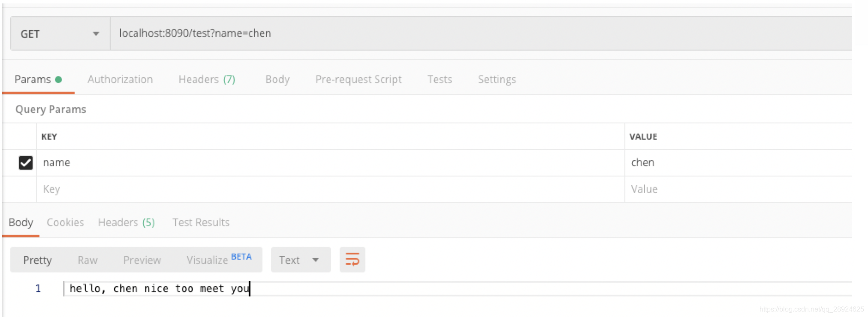Toggle word wrap icon in response toolbar

coord(352,260)
